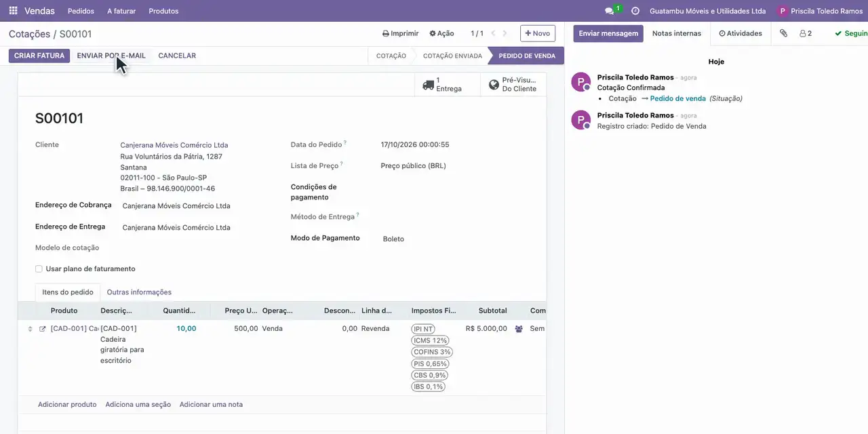Open the company switcher Guatambu Móveis e Utilidades
Screen dimensions: 868x434
tap(707, 11)
